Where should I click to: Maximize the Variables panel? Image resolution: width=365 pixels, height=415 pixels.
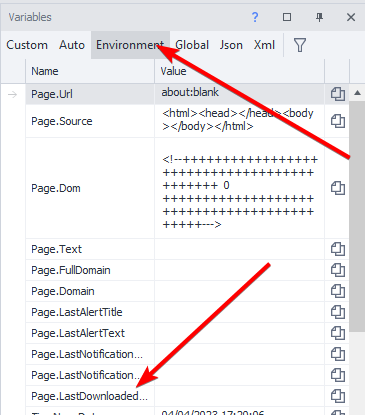(x=287, y=17)
